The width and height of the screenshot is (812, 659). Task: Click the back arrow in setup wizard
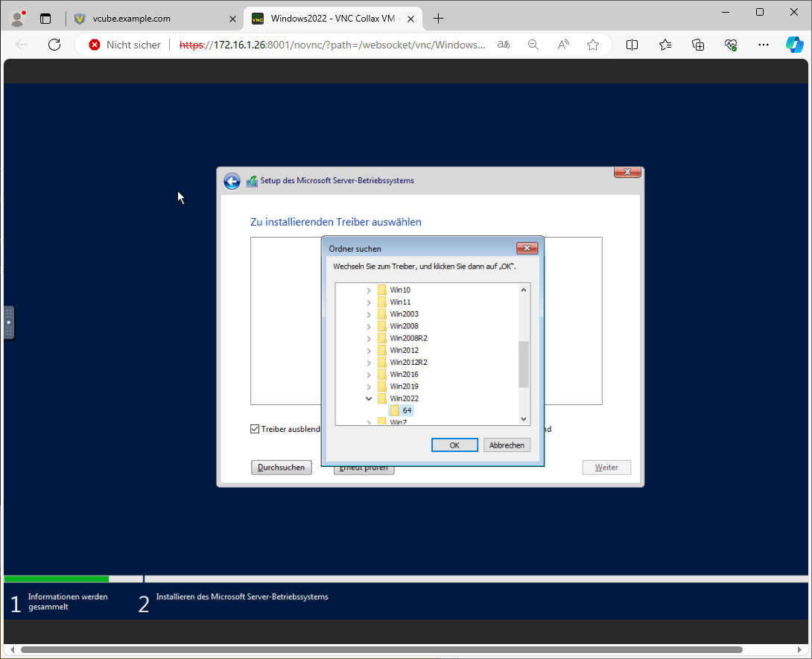click(232, 181)
